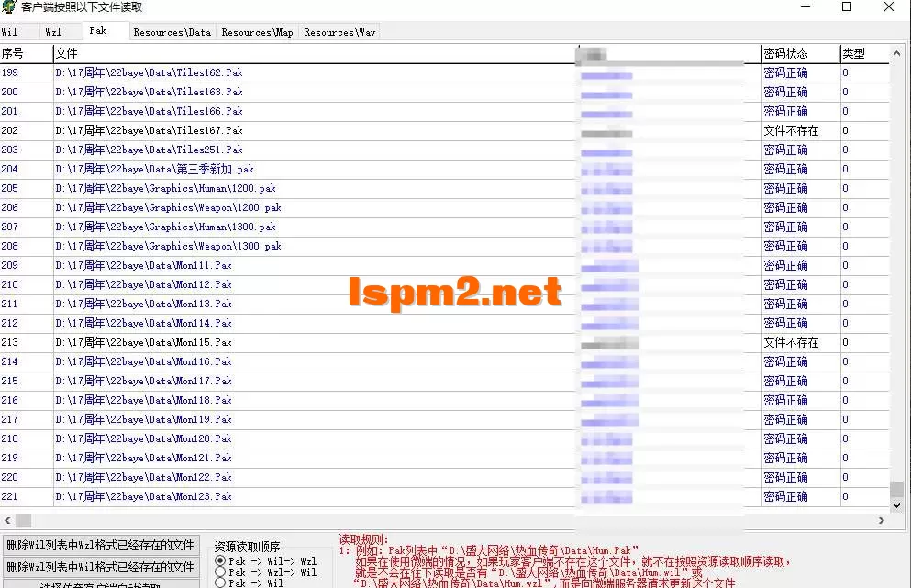
Task: Select row Mon116.Pak file path
Action: click(x=143, y=361)
